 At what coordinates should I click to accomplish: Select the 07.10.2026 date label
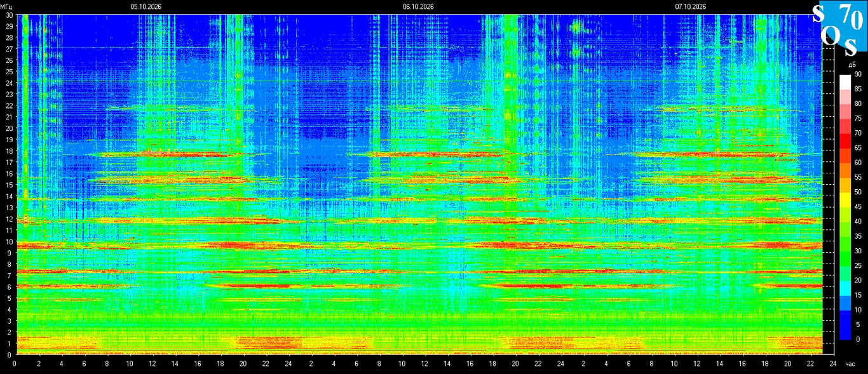click(691, 6)
